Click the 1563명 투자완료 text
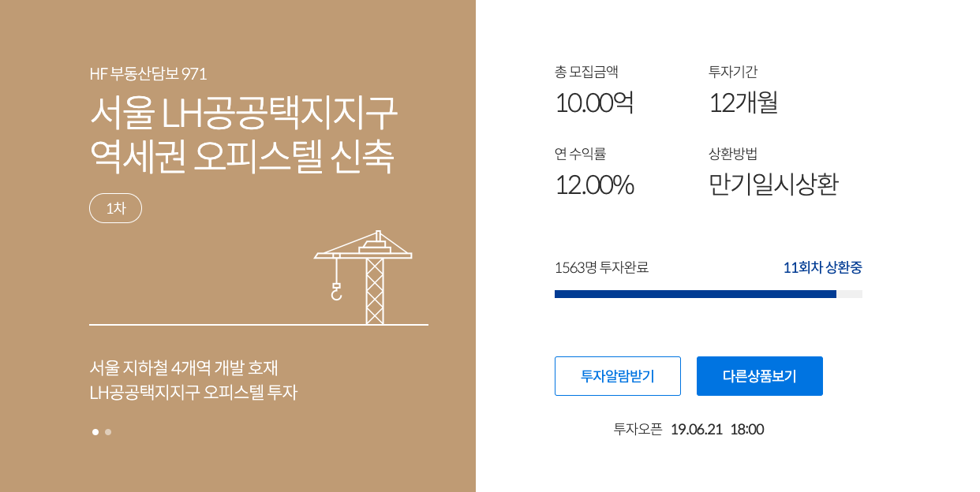The width and height of the screenshot is (980, 492). point(601,267)
